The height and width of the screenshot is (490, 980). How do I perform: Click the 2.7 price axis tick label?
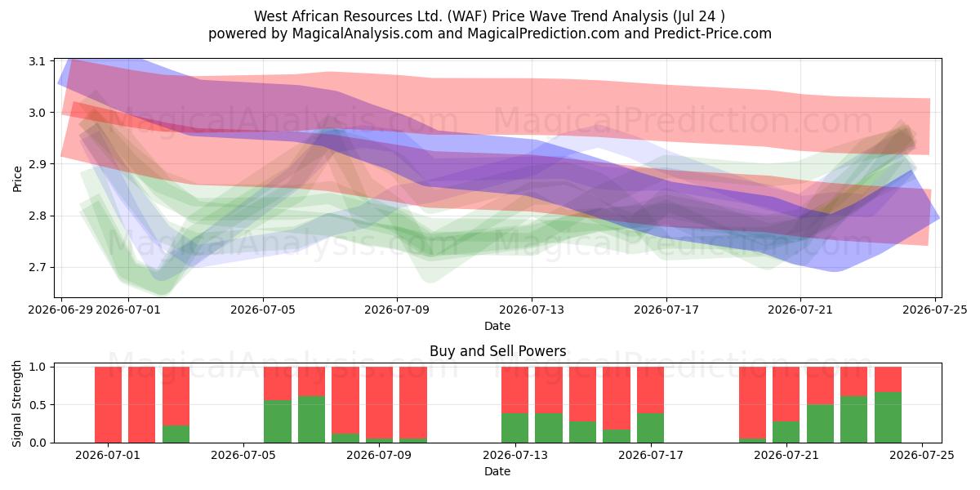tap(39, 268)
